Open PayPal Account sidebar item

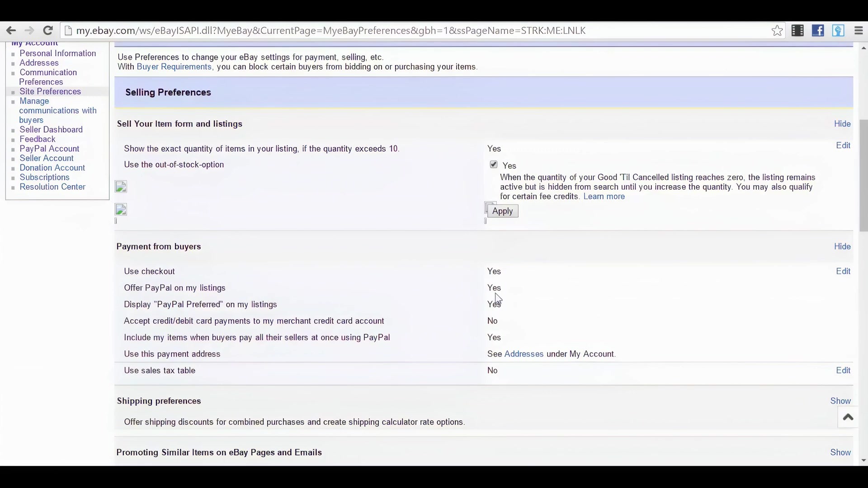[49, 149]
